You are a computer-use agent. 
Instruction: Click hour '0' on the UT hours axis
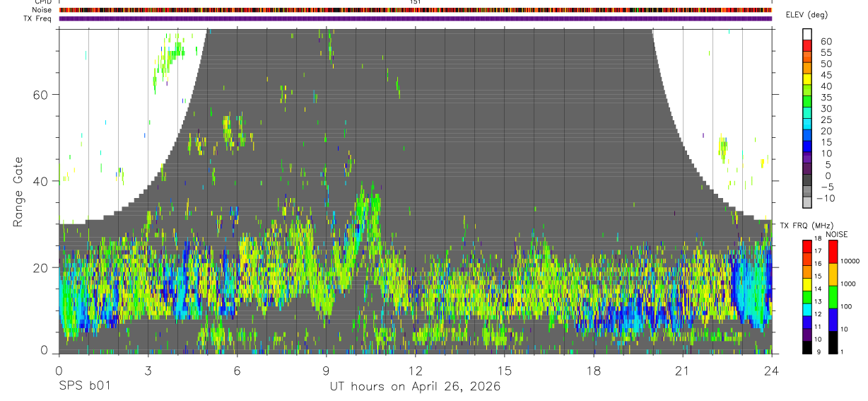(59, 371)
